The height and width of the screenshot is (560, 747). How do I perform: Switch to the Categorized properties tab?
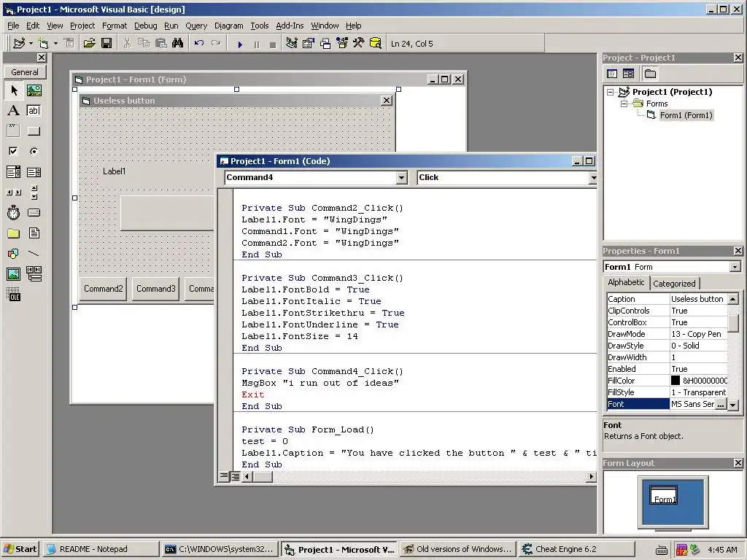[x=674, y=284]
